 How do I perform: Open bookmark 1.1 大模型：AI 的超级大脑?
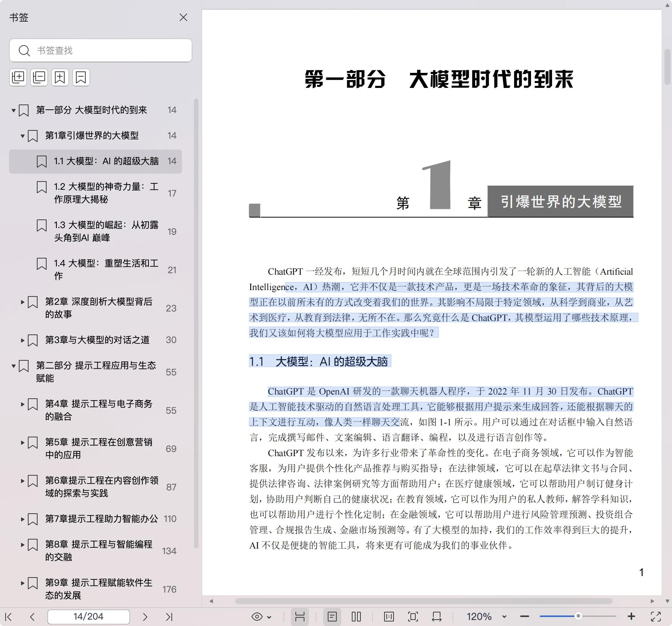click(95, 161)
